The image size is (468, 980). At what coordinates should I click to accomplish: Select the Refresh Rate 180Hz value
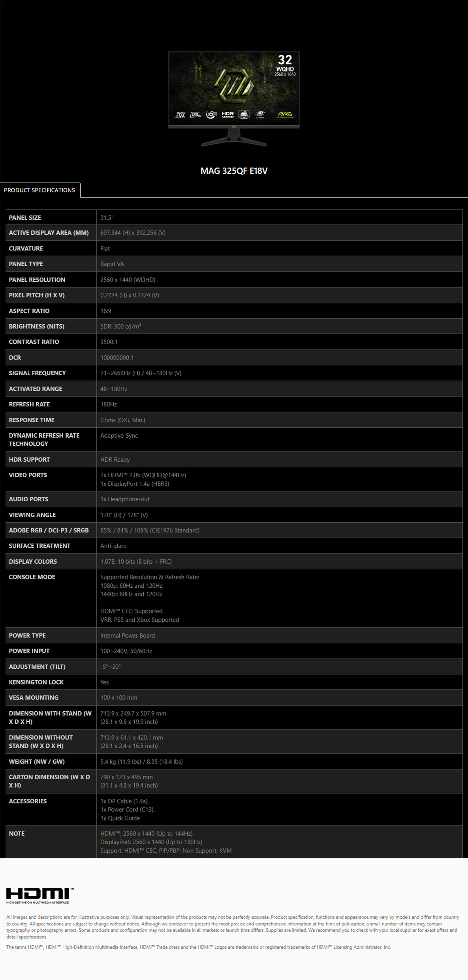coord(109,404)
